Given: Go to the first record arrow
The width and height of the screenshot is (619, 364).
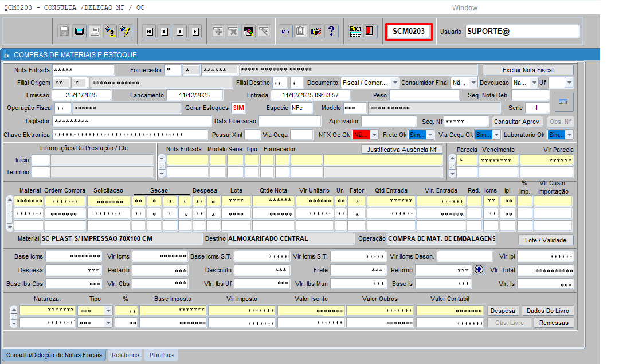Looking at the screenshot, I should [150, 31].
